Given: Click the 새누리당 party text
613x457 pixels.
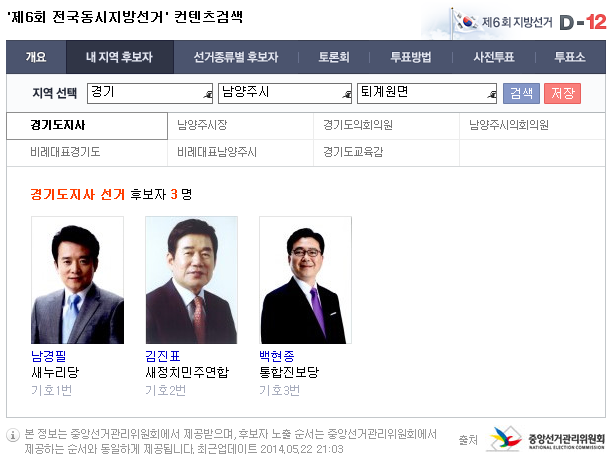Looking at the screenshot, I should coord(55,372).
